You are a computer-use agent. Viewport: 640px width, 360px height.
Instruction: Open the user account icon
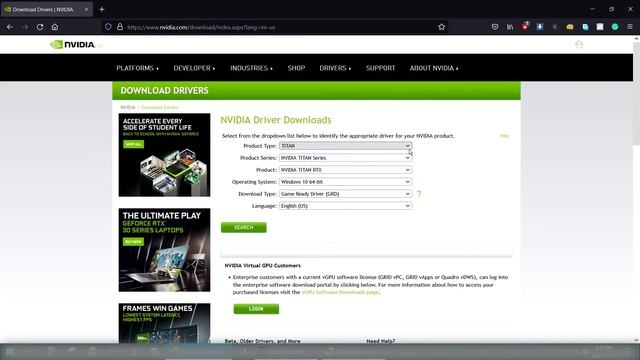[579, 44]
